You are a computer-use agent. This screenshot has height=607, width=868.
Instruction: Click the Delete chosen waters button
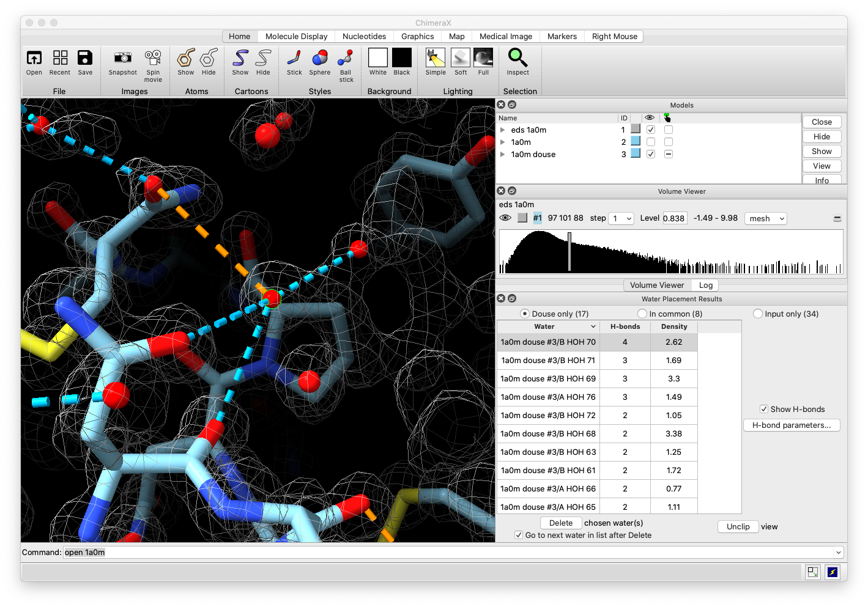560,523
